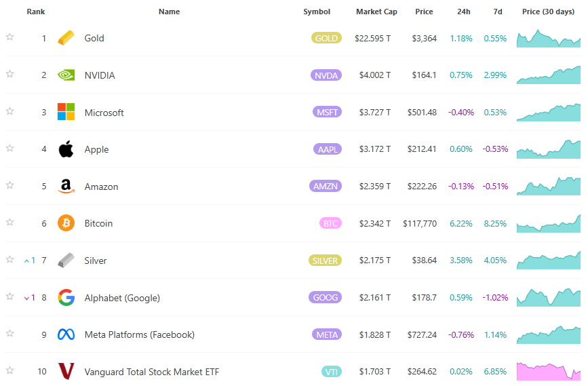The image size is (588, 386).
Task: Click the BTC symbol badge
Action: [x=330, y=223]
